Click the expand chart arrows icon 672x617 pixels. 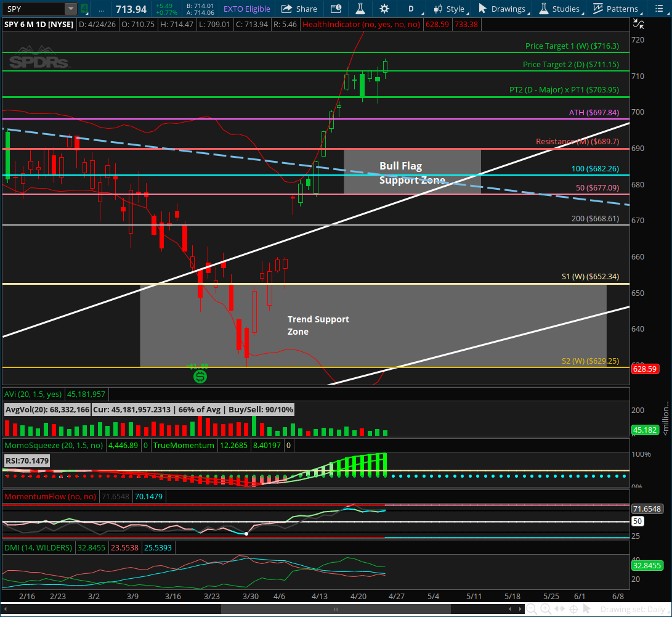coord(638,25)
